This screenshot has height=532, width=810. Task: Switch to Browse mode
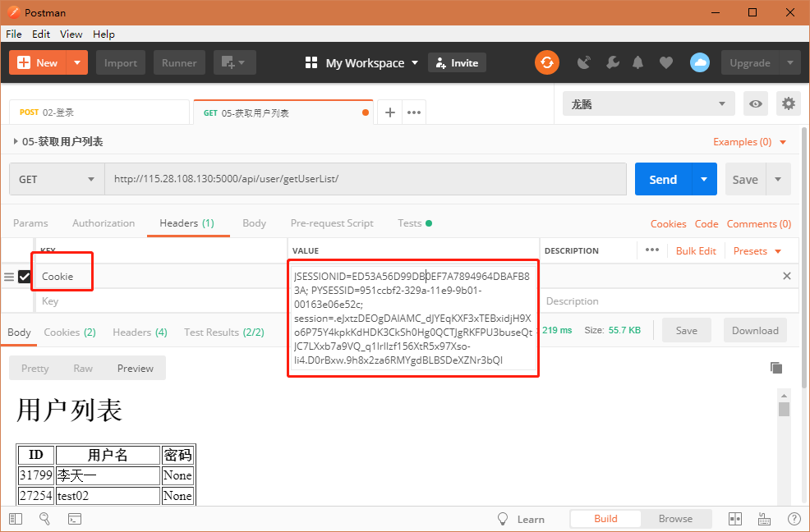point(675,518)
